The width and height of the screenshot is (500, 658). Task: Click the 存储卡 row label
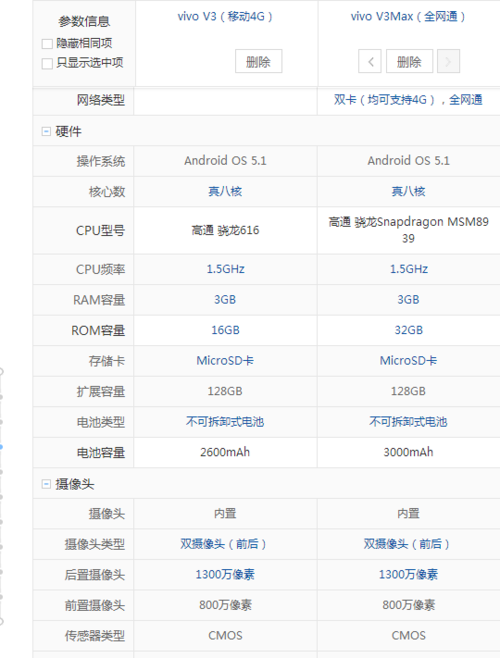coord(107,361)
